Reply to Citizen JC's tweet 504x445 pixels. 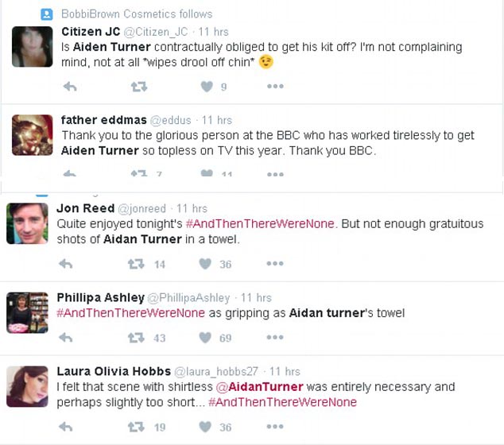coord(69,87)
